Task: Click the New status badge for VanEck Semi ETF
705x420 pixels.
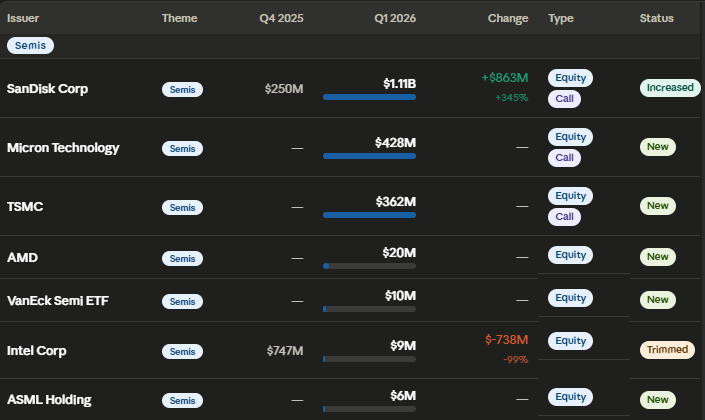Action: tap(657, 299)
